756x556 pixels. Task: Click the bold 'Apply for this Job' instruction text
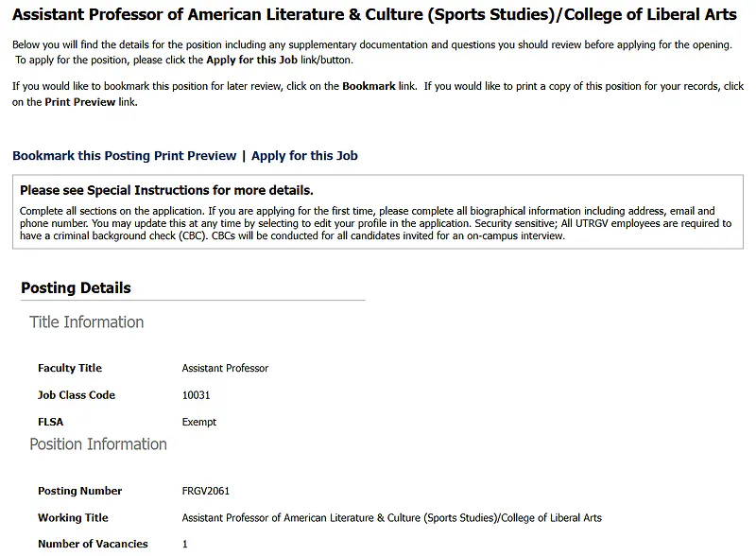pos(251,61)
